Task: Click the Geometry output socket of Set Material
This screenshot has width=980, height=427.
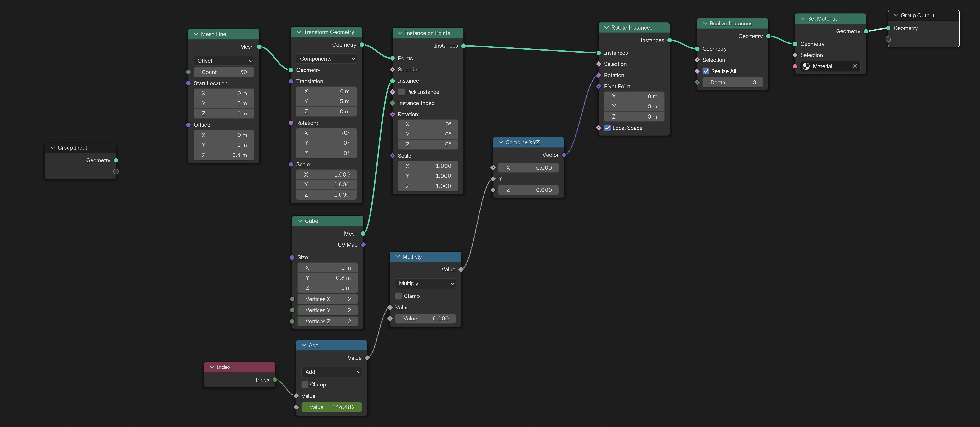Action: (x=866, y=32)
